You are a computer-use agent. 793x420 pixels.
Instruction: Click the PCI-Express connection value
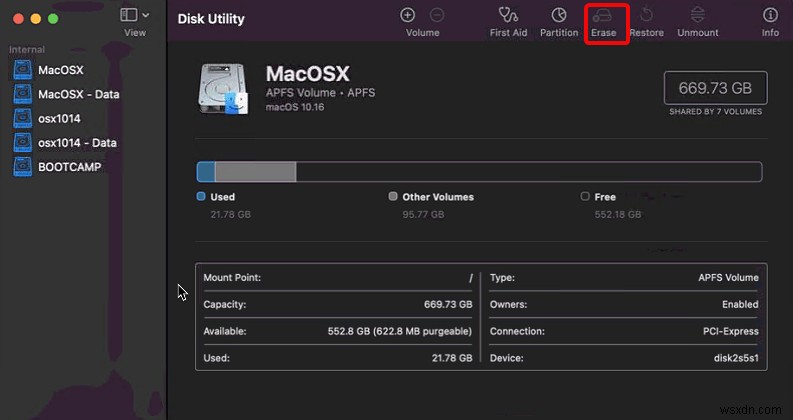[731, 331]
